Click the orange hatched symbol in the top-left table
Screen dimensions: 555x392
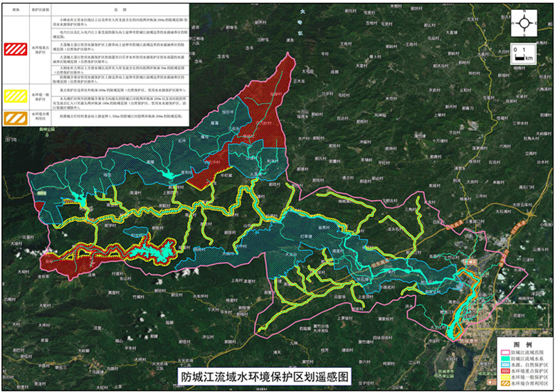(14, 117)
